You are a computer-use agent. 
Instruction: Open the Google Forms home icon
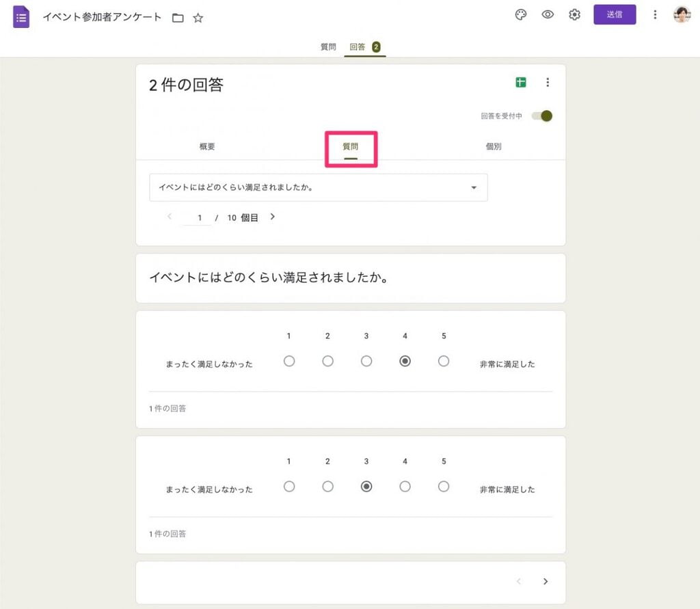(x=21, y=17)
